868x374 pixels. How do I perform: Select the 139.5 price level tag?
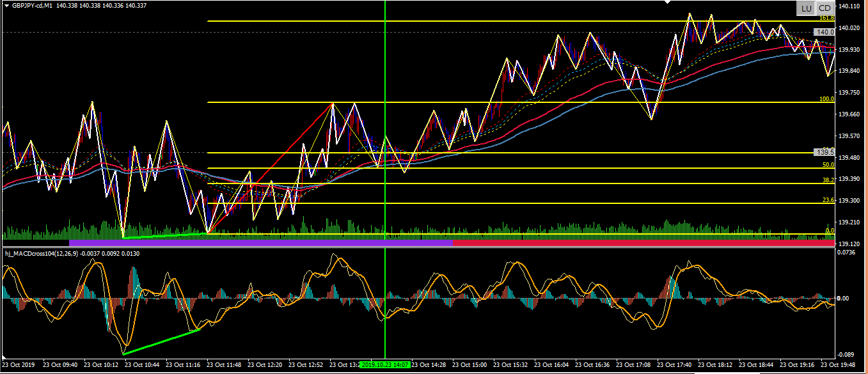click(x=825, y=152)
